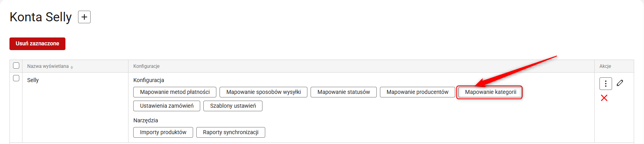View Raporty synchronizacji
Screen dimensions: 644x144
tap(231, 132)
